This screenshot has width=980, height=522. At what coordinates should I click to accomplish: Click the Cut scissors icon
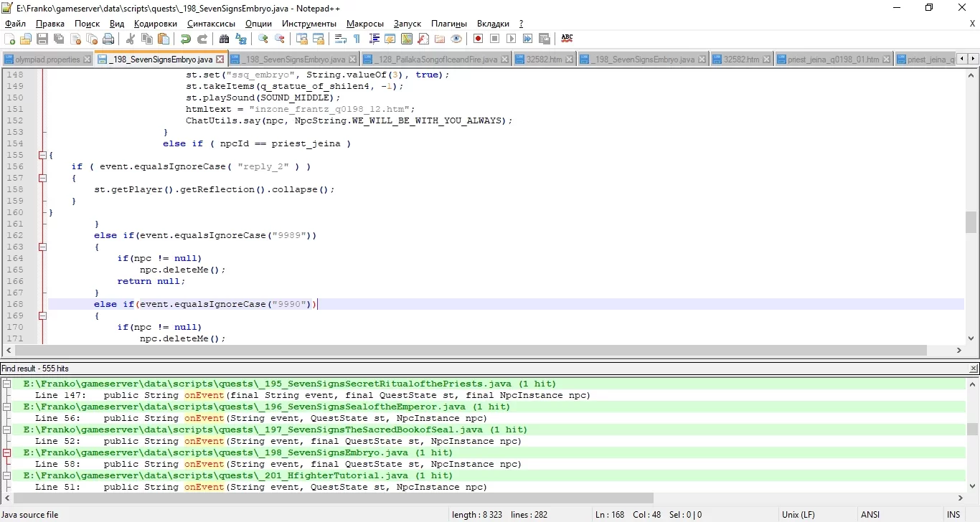coord(131,39)
